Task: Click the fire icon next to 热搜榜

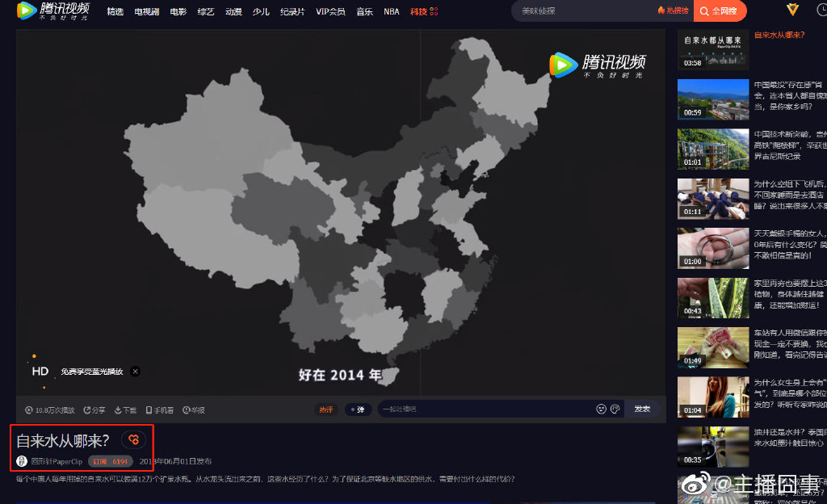Action: point(661,11)
